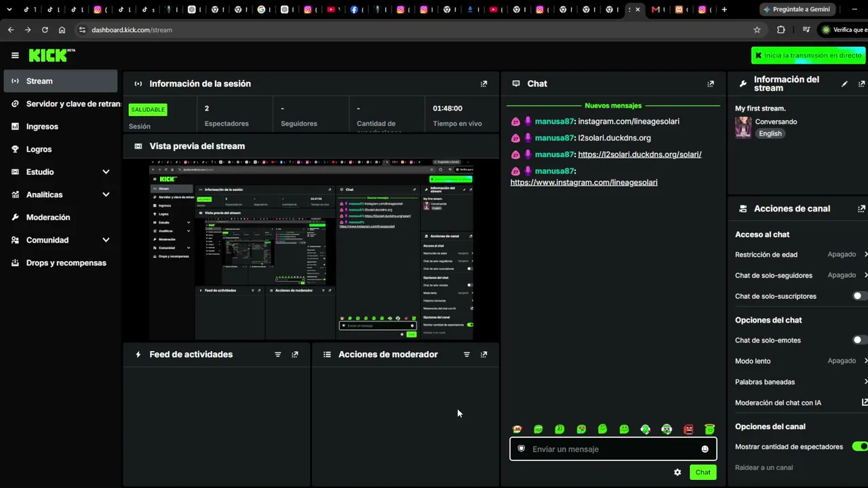This screenshot has width=868, height=488.
Task: Open Modo lento options
Action: click(801, 361)
